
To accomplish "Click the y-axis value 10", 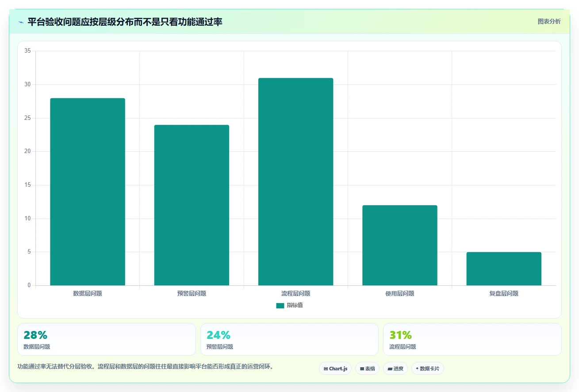I will pyautogui.click(x=27, y=219).
